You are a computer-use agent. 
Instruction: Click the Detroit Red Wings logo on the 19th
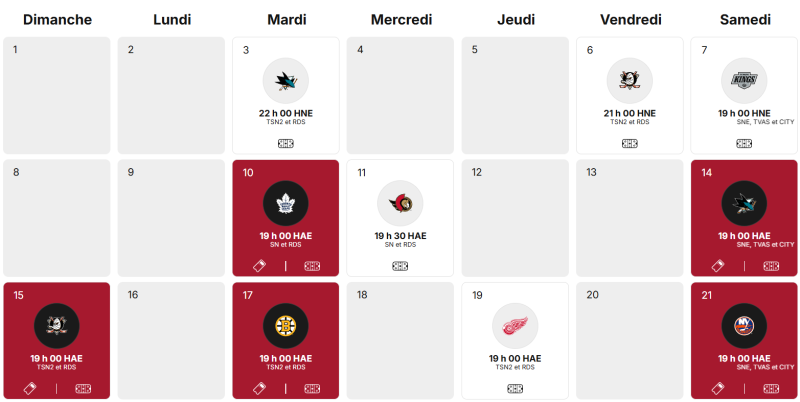tap(515, 326)
